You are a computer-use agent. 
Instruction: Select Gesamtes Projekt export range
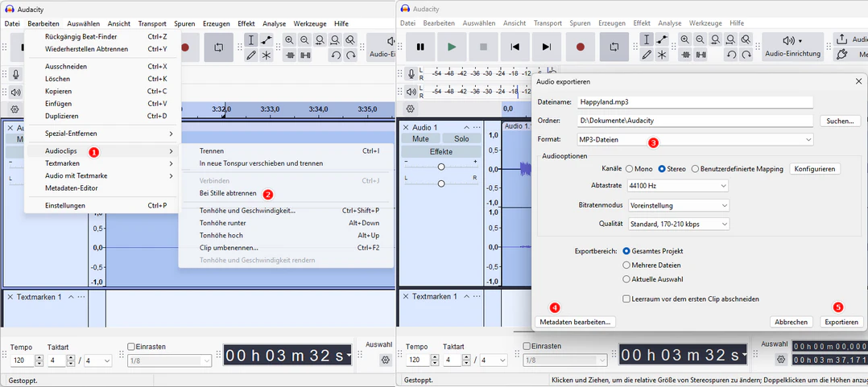coord(626,251)
